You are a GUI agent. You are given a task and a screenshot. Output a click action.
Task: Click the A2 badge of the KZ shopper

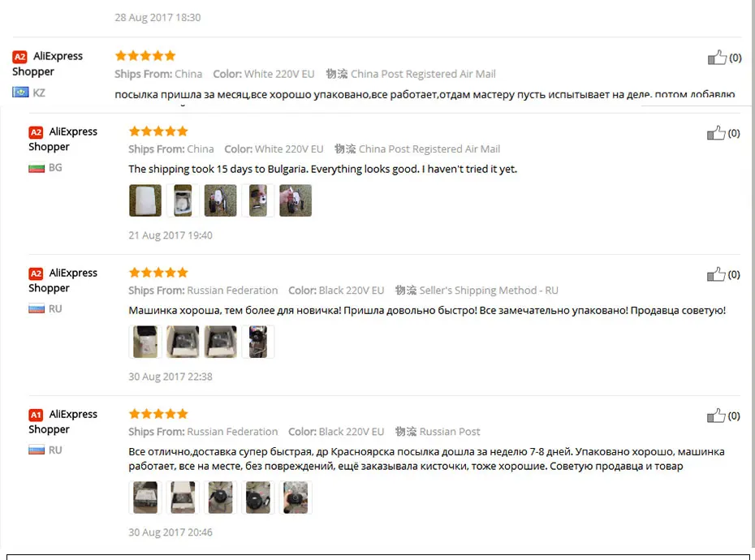[19, 57]
